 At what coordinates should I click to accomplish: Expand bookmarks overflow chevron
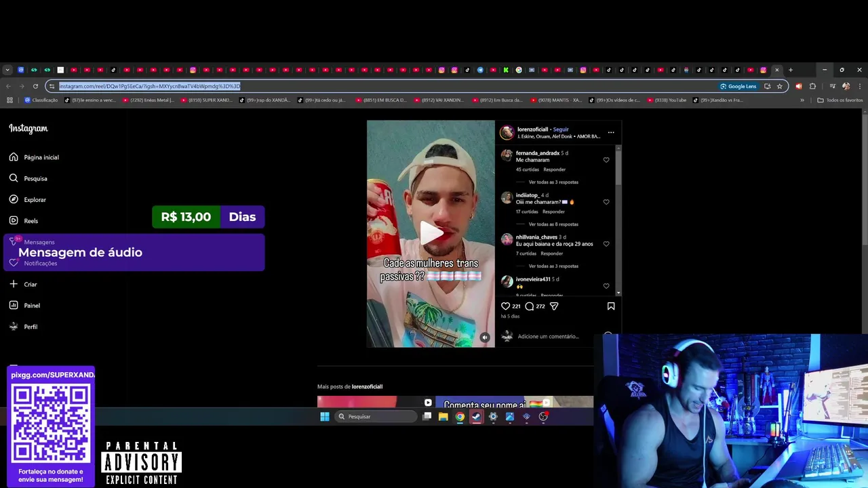(802, 100)
